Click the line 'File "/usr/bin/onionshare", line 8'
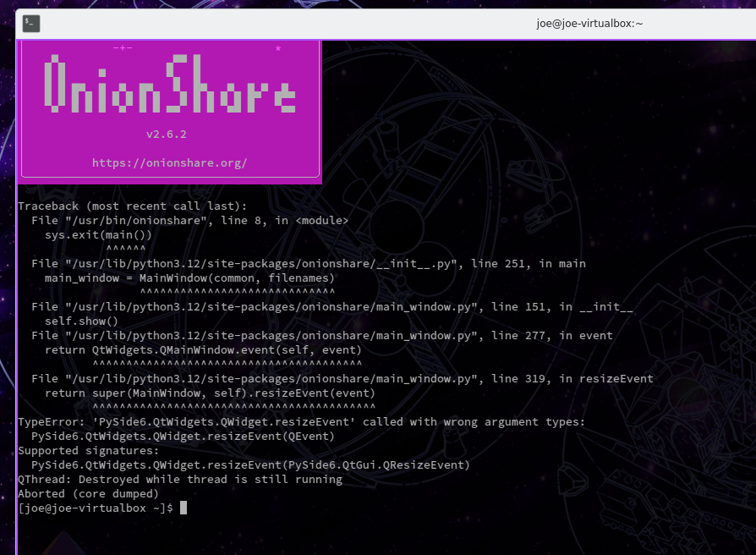This screenshot has height=555, width=756. tap(190, 220)
